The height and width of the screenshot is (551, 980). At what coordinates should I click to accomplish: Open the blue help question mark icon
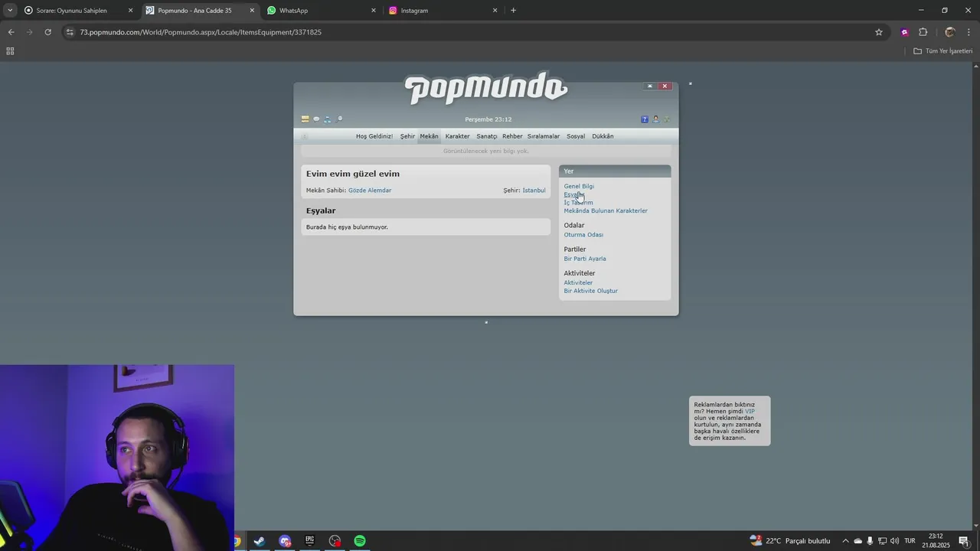coord(645,119)
